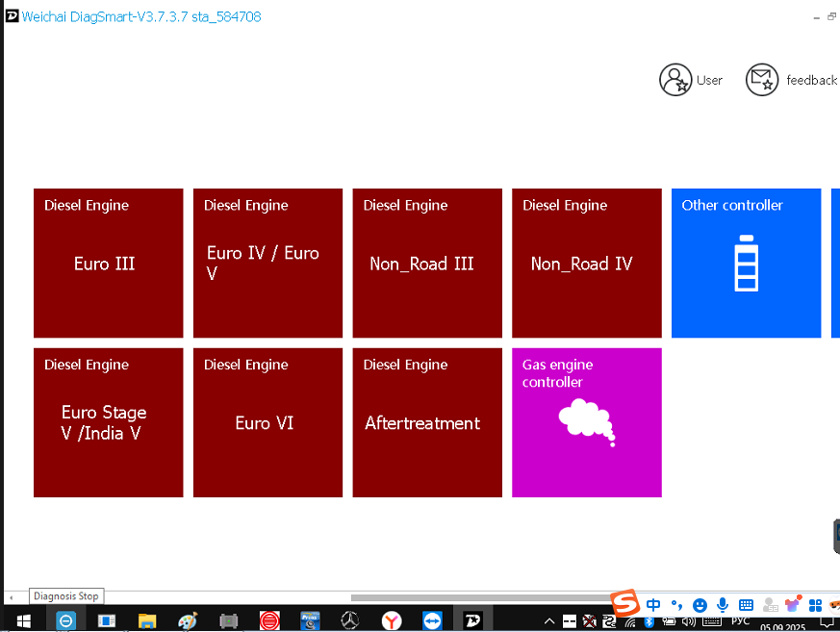This screenshot has height=632, width=840.
Task: Open the volume speaker tray icon
Action: pos(688,621)
